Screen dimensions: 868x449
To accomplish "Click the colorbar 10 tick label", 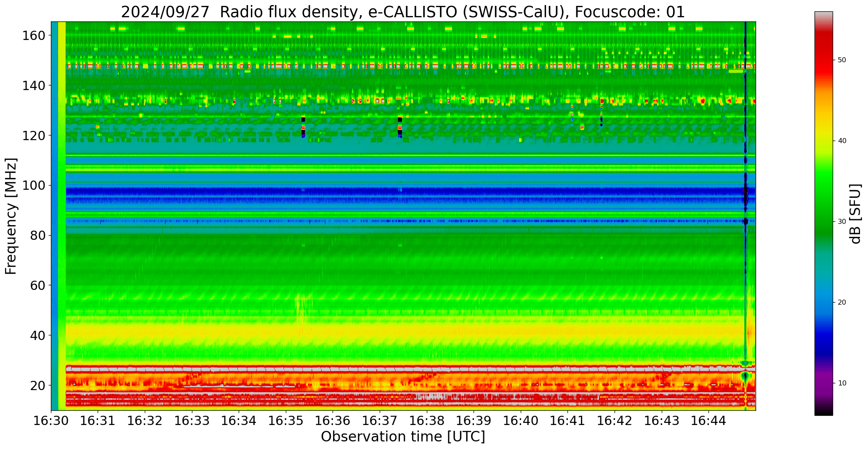I will click(x=842, y=383).
